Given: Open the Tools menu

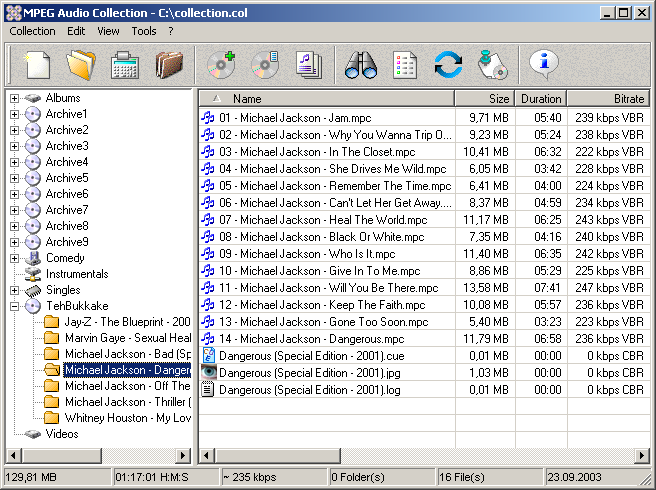Looking at the screenshot, I should click(x=144, y=31).
